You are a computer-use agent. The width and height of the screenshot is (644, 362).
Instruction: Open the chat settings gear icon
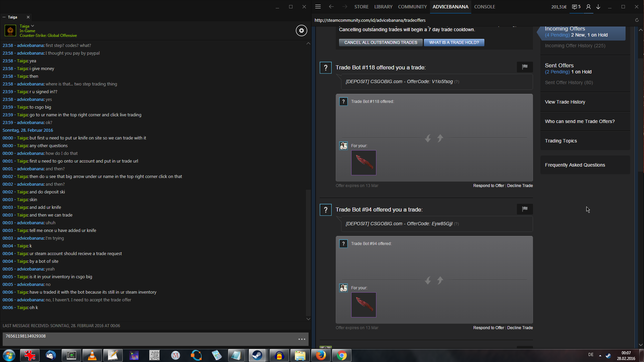coord(301,31)
